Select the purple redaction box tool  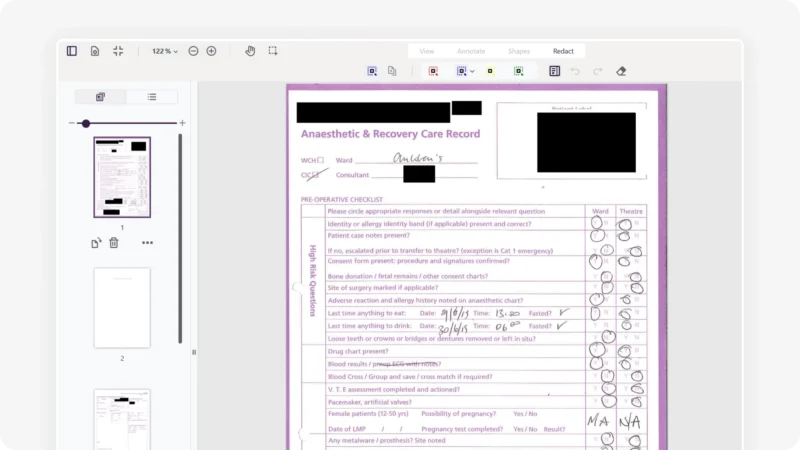461,71
